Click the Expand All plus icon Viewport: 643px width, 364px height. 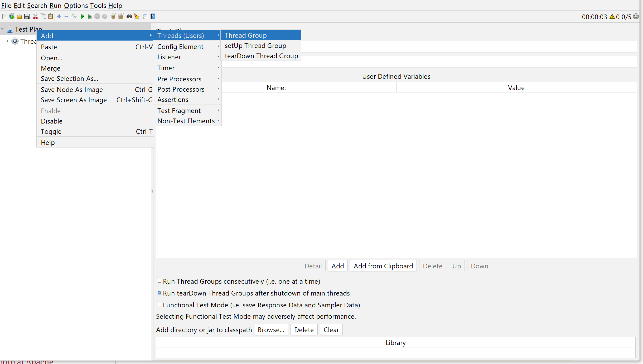tap(59, 17)
